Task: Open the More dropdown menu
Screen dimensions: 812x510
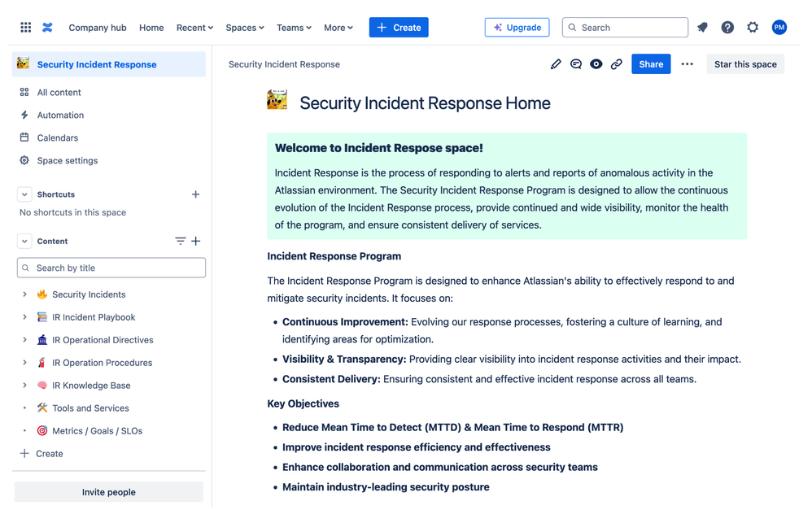Action: point(338,28)
